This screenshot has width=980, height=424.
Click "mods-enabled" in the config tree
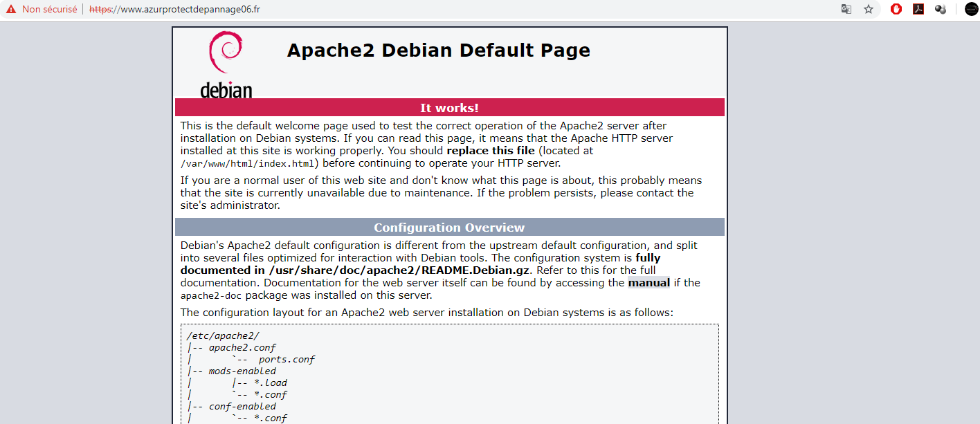coord(242,371)
